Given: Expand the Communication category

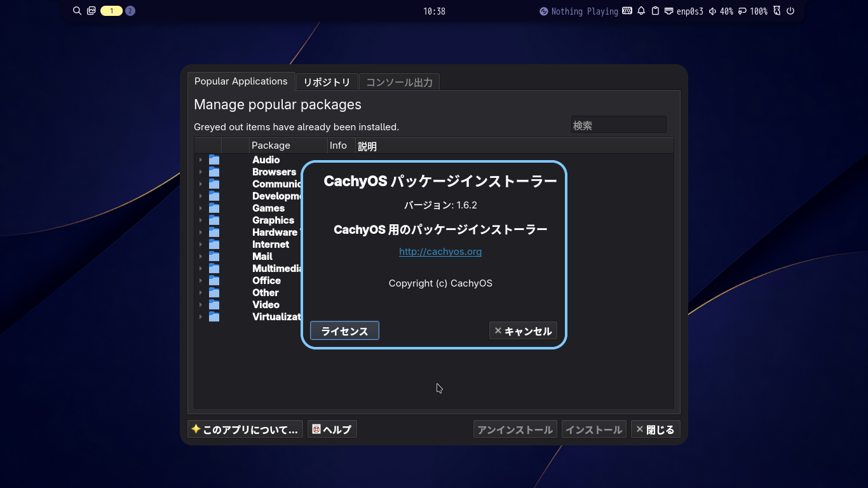Looking at the screenshot, I should (x=201, y=184).
